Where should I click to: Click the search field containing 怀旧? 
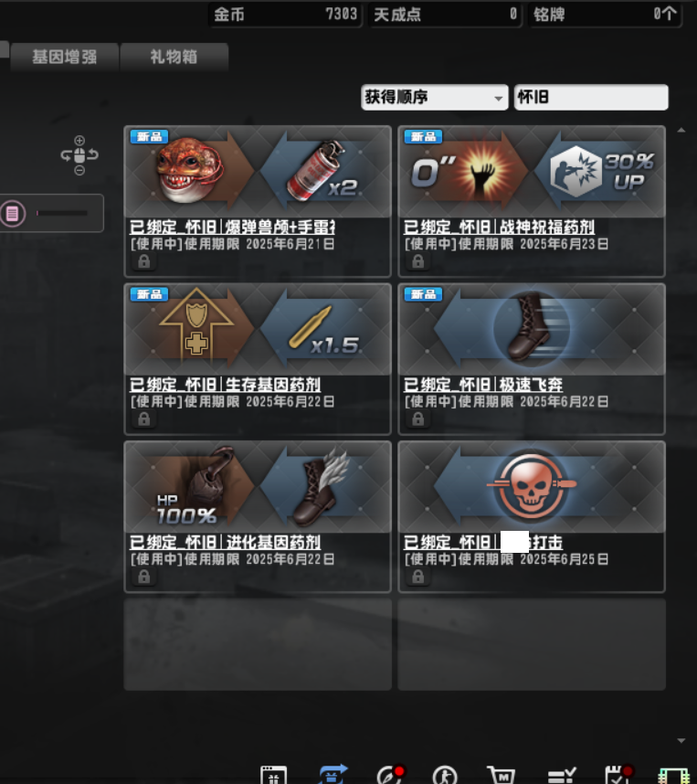[x=591, y=97]
